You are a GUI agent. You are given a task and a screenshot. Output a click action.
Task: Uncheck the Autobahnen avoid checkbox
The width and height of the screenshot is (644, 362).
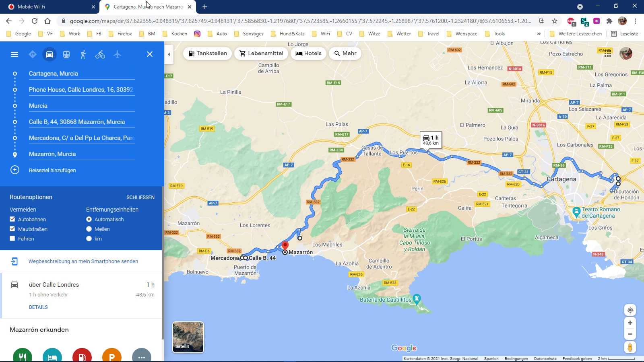point(12,219)
